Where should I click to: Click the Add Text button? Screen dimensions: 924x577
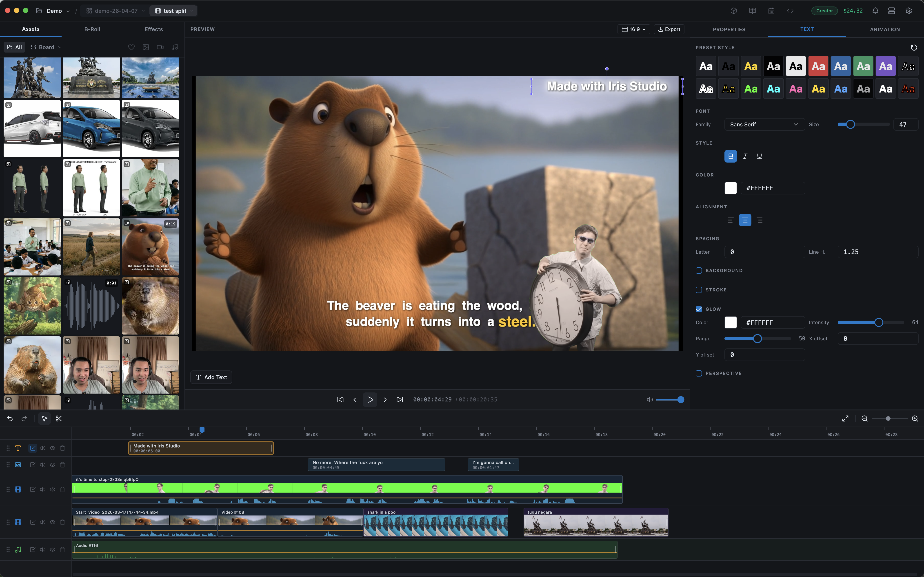pyautogui.click(x=211, y=377)
